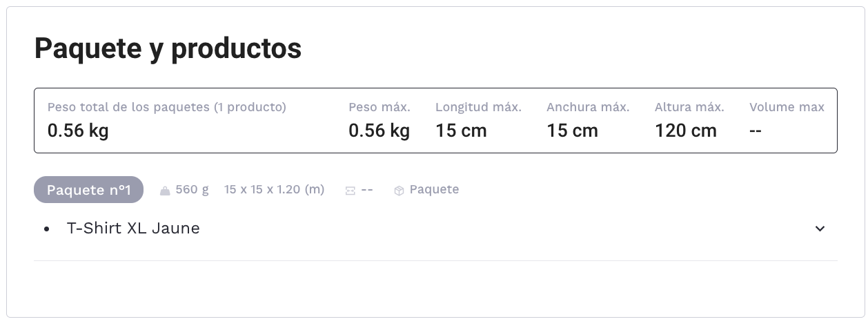Screen dimensions: 868x326
Task: Click the 15 x 15 x 1.20 (m) dimensions
Action: pos(274,189)
